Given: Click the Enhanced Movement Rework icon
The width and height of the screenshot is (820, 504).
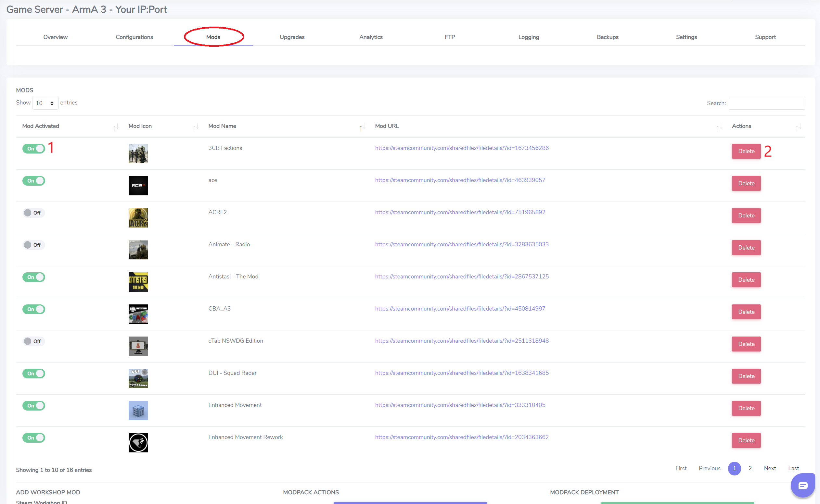Looking at the screenshot, I should click(138, 443).
